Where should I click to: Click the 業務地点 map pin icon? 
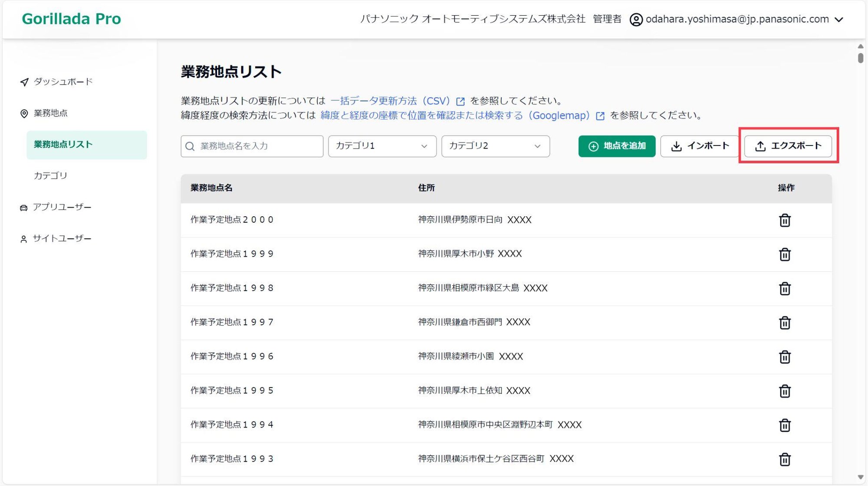pyautogui.click(x=24, y=114)
